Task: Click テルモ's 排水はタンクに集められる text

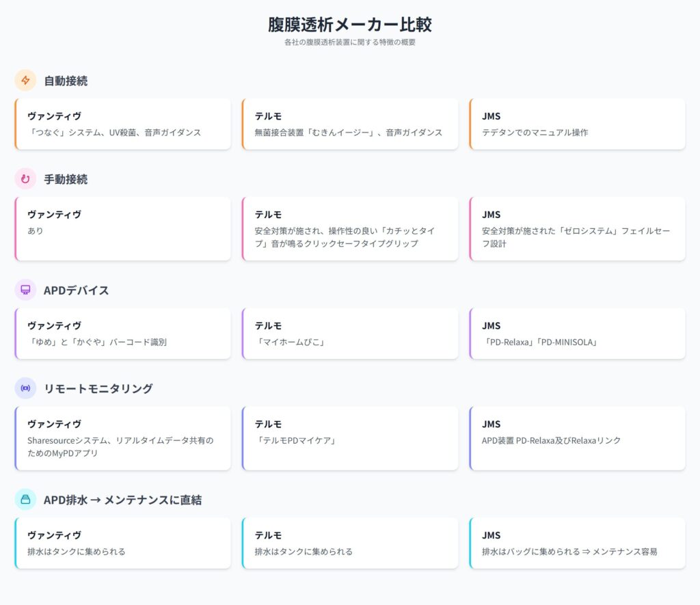Action: (x=304, y=552)
